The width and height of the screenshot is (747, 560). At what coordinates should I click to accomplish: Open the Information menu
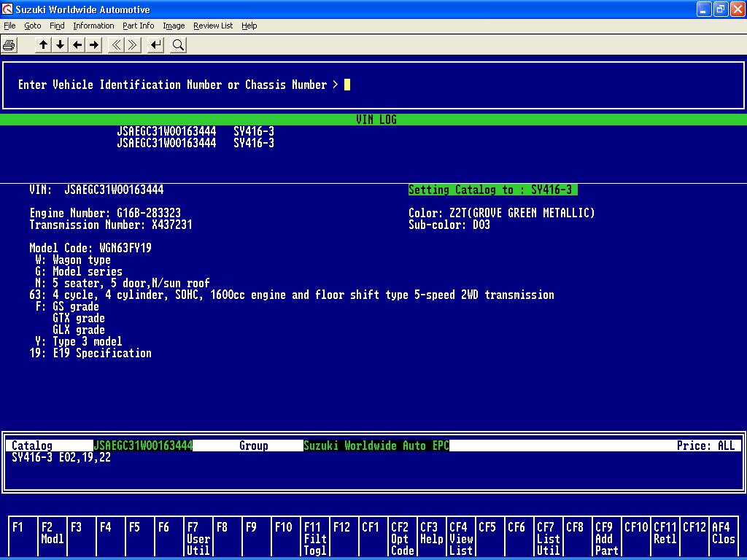(93, 26)
